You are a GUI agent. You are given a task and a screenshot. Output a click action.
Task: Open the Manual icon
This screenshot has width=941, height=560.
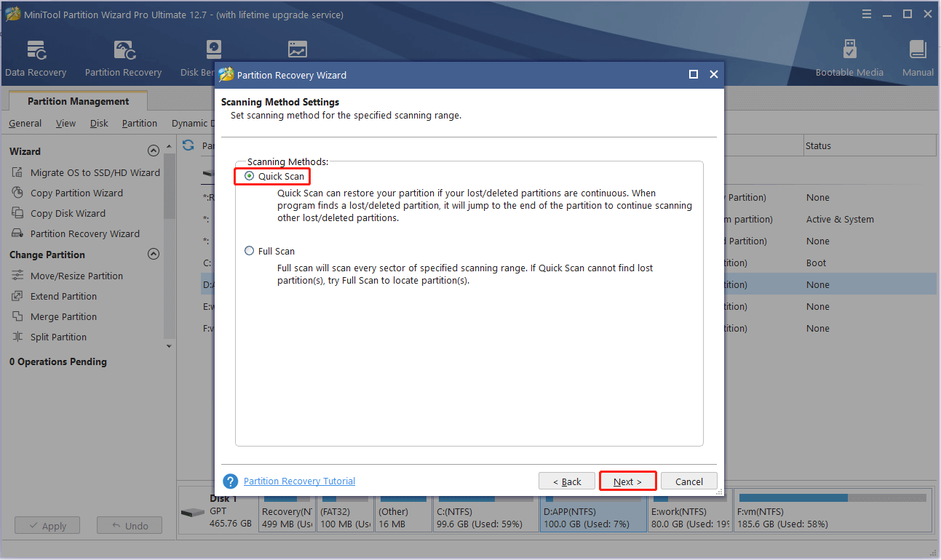(918, 58)
